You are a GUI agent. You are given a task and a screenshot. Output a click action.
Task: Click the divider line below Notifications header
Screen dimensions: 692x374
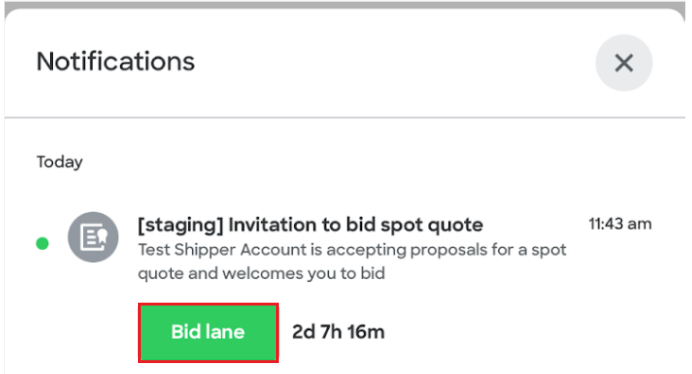(345, 118)
